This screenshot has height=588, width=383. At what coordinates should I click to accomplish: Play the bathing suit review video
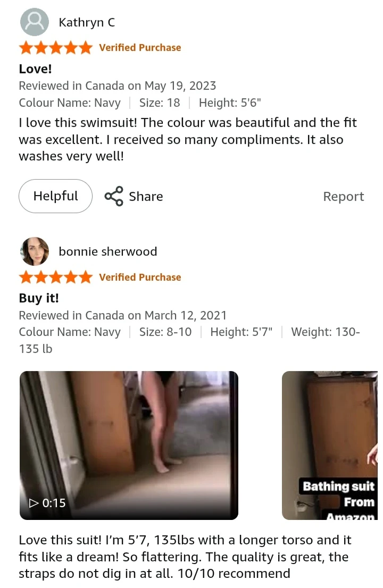pos(129,445)
